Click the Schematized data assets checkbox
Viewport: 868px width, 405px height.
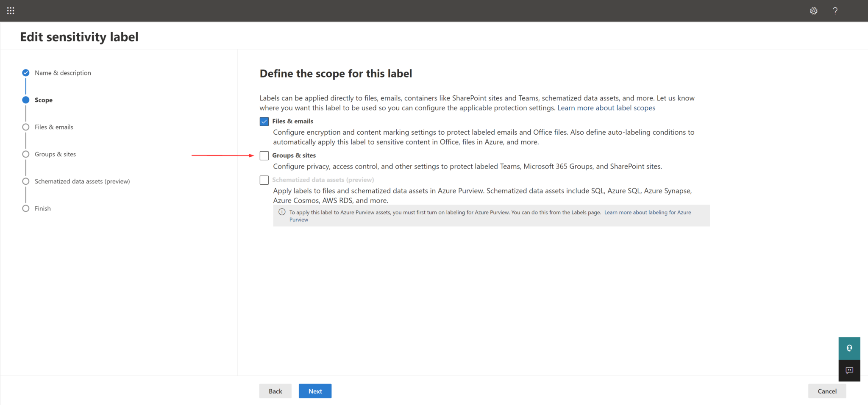pyautogui.click(x=264, y=180)
